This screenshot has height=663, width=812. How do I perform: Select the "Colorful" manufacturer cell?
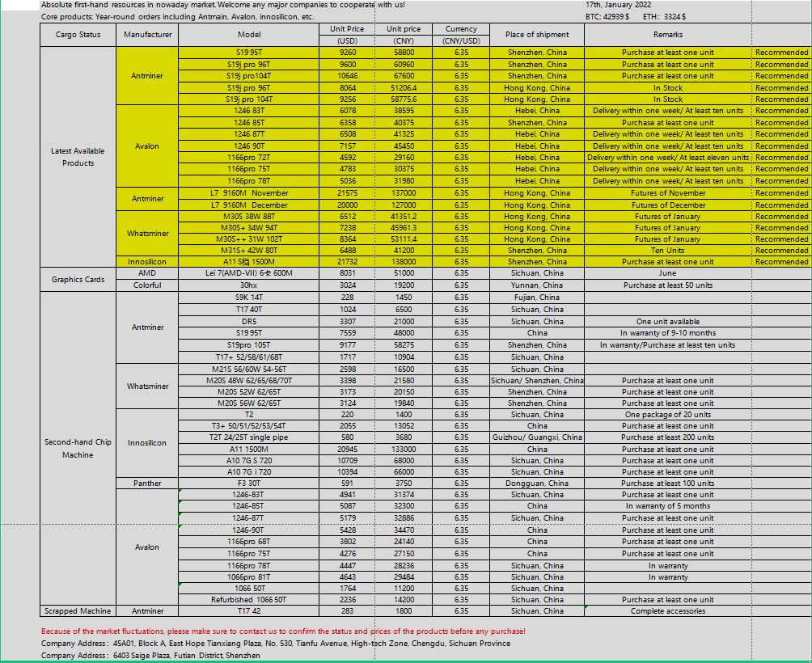(x=147, y=285)
